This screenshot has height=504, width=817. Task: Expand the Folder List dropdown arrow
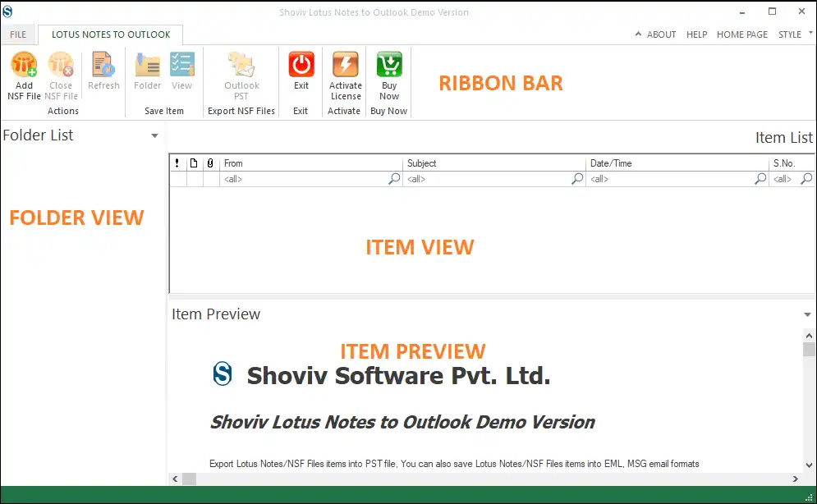coord(154,136)
